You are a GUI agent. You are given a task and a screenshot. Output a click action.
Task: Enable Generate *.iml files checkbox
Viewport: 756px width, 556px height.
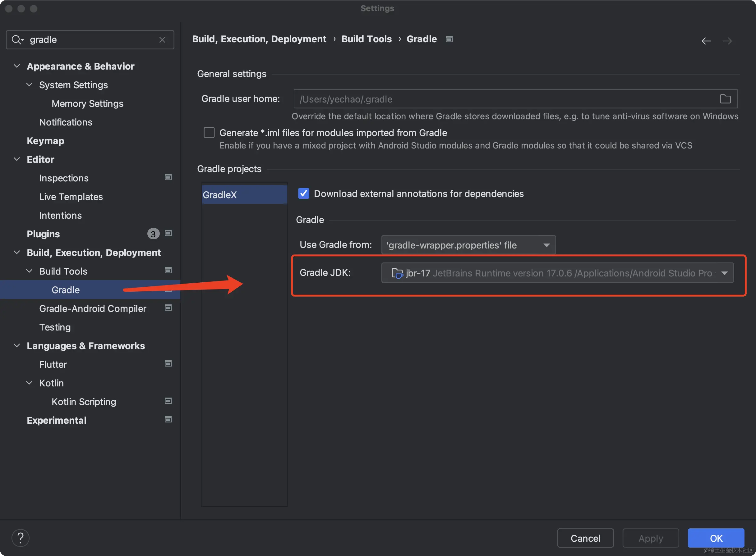coord(209,133)
